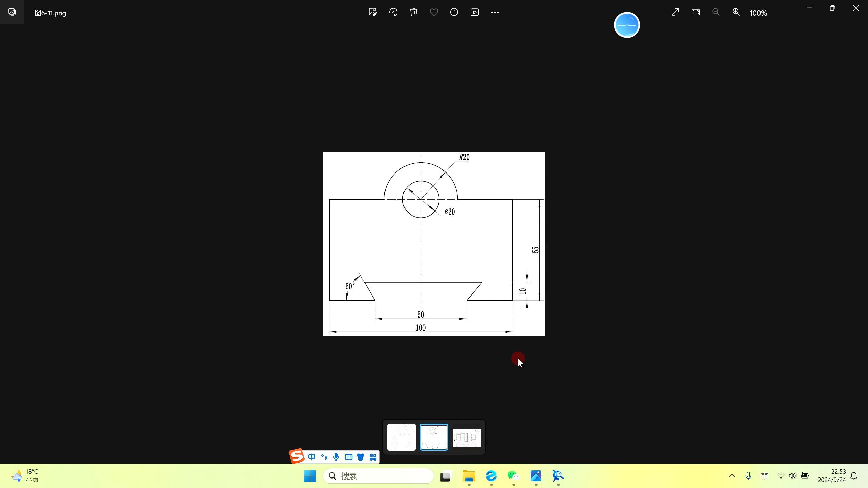The height and width of the screenshot is (488, 868).
Task: Fit image to window
Action: pyautogui.click(x=696, y=13)
